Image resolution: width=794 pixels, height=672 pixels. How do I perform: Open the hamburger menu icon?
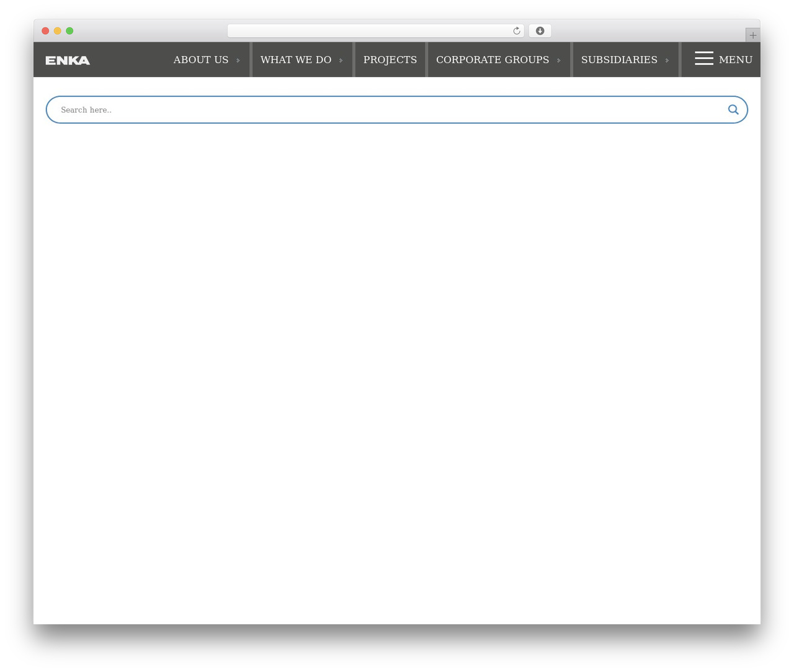click(704, 58)
